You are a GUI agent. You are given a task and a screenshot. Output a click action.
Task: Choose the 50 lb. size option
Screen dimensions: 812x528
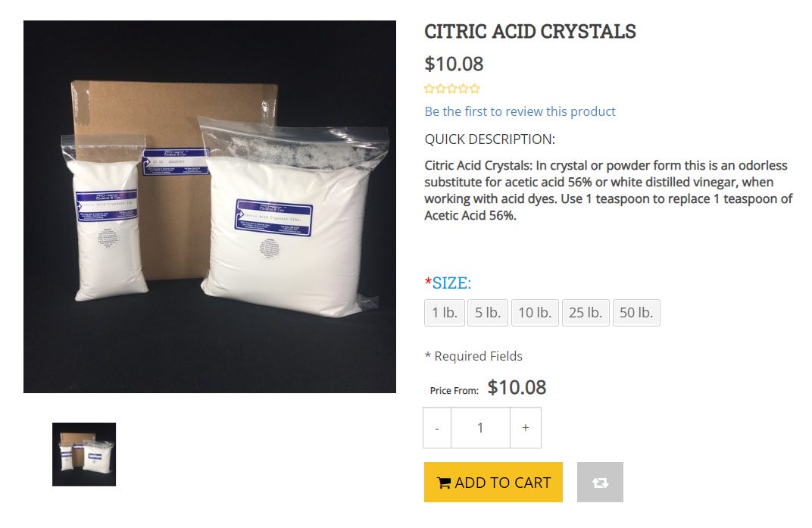636,313
